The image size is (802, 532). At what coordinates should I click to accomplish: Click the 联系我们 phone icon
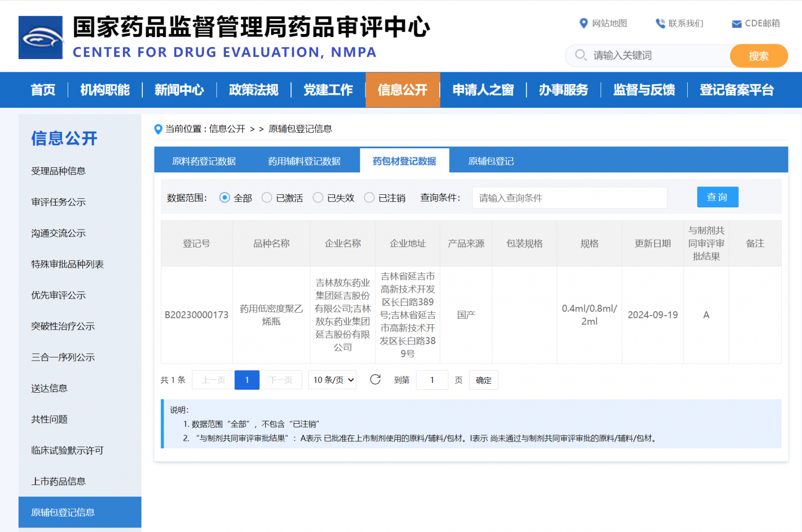pos(661,24)
